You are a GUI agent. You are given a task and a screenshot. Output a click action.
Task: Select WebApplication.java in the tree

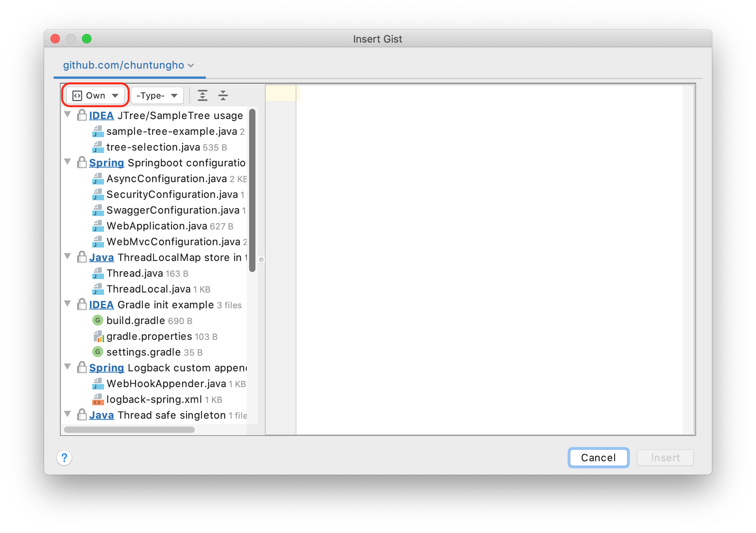156,226
